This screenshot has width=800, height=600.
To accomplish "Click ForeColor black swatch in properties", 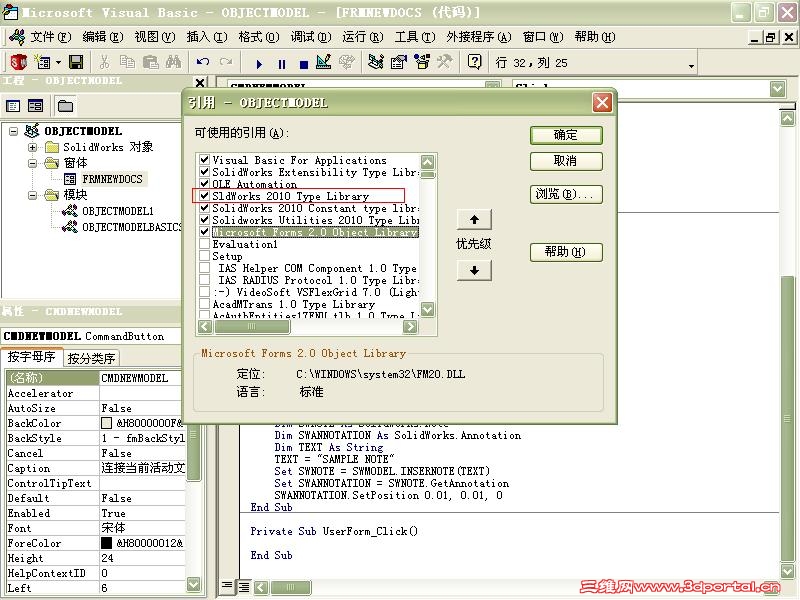I will tap(107, 543).
